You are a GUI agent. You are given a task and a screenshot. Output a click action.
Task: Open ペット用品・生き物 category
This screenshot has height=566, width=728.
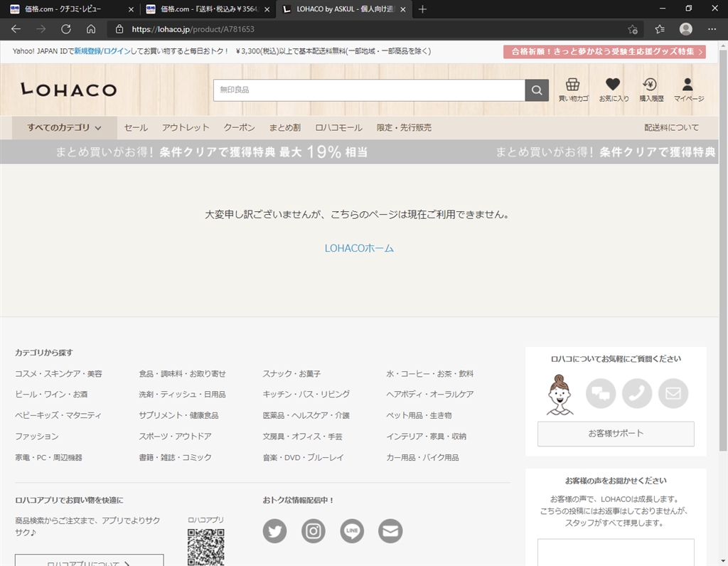click(x=419, y=415)
